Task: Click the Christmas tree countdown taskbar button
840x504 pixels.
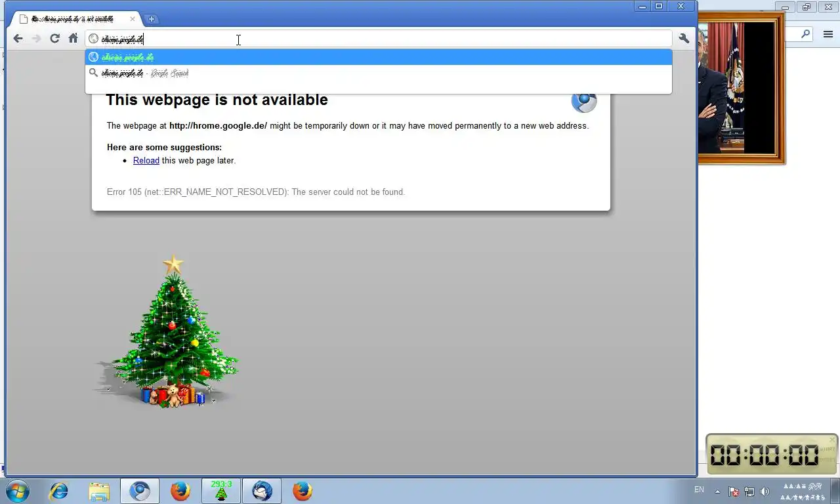Action: [221, 491]
